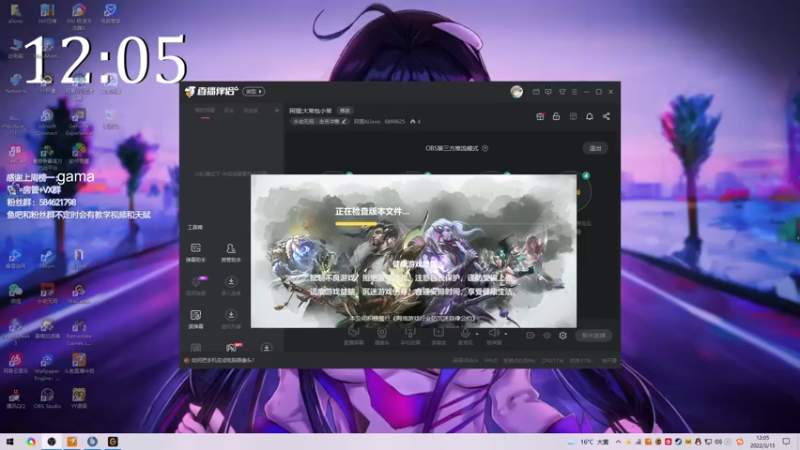Click the camera source icon in bottom toolbar
Viewport: 800px width, 450px height.
point(382,335)
